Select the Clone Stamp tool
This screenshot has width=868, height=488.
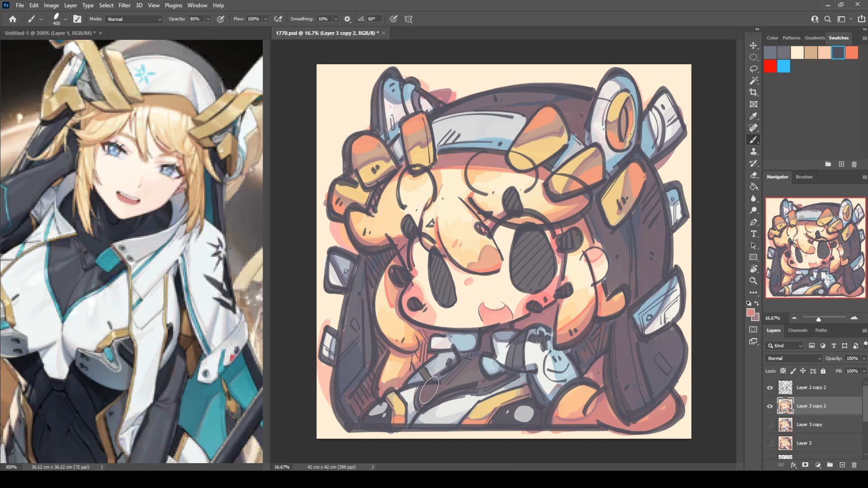[753, 151]
